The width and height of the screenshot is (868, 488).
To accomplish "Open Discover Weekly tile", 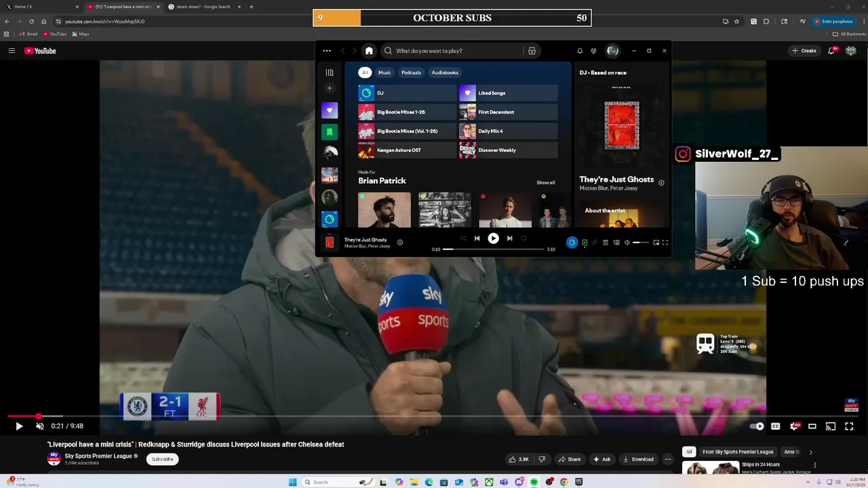I will [509, 150].
